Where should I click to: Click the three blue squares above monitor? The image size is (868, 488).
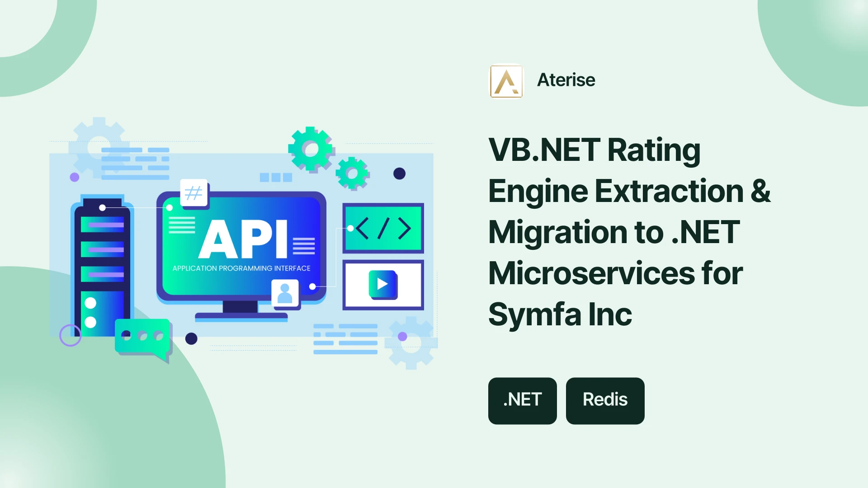[276, 178]
